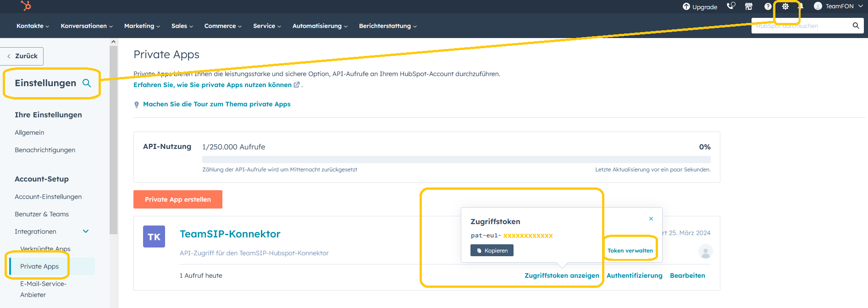Viewport: 868px width, 308px height.
Task: Click the user avatar in TeamSIP-Konnektor card
Action: click(705, 251)
